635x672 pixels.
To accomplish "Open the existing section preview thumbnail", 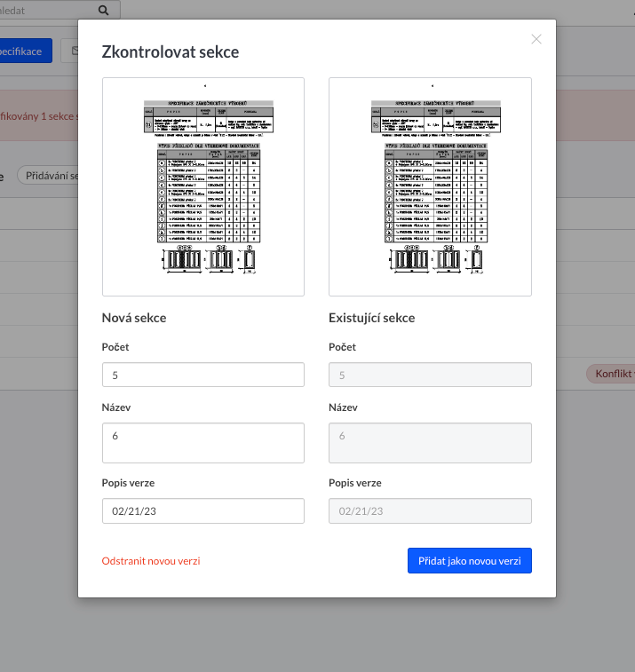I will pos(430,186).
